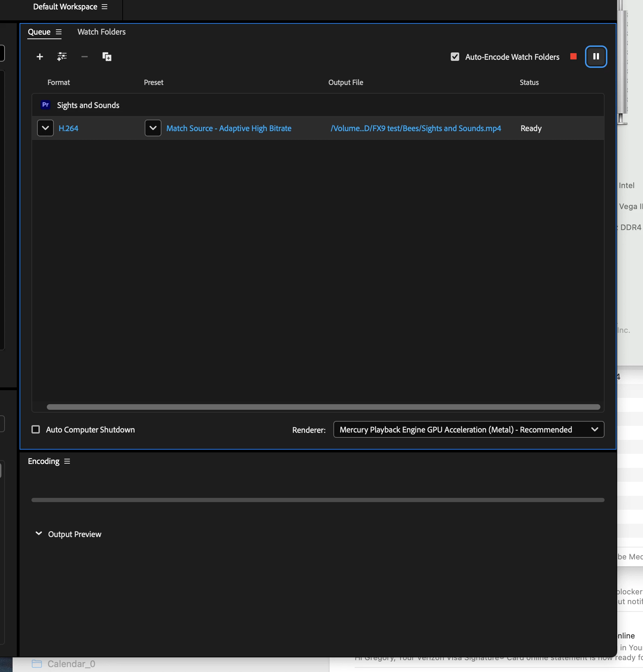Click the Encoding panel title
The image size is (643, 672).
44,461
